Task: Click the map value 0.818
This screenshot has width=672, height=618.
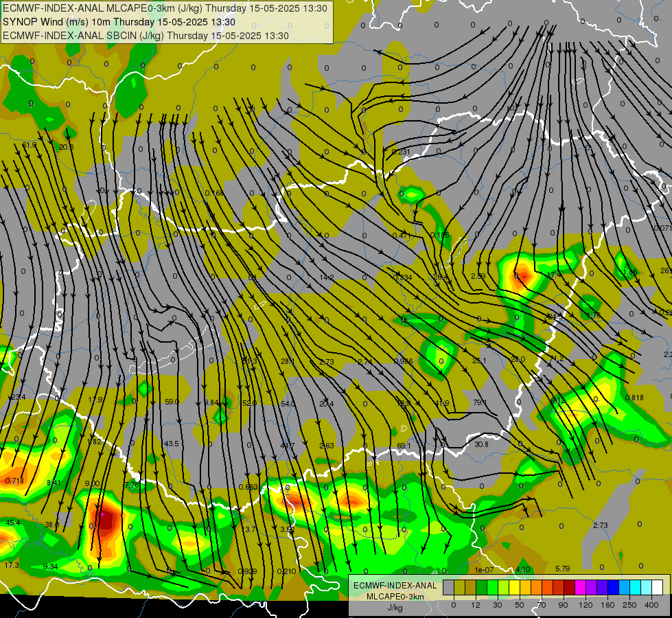Action: 634,398
